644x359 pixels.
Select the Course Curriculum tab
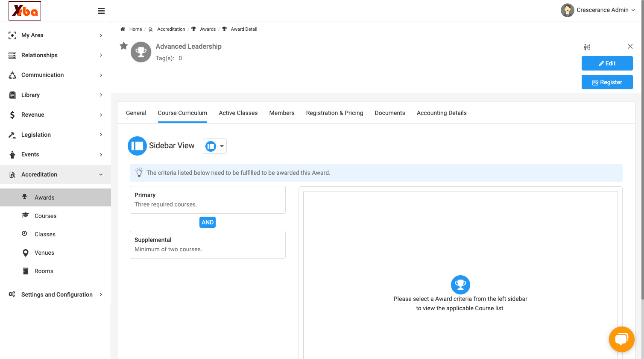[182, 113]
